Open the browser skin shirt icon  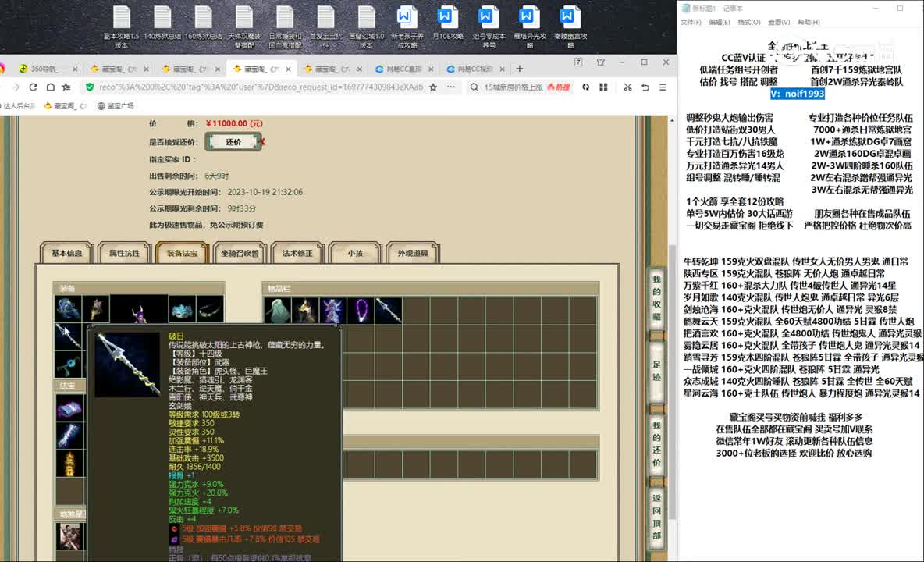pyautogui.click(x=600, y=62)
